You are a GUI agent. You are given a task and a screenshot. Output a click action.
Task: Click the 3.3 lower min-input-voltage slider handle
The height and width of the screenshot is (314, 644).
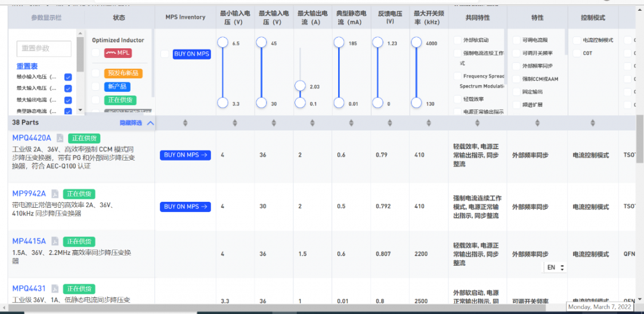click(222, 103)
